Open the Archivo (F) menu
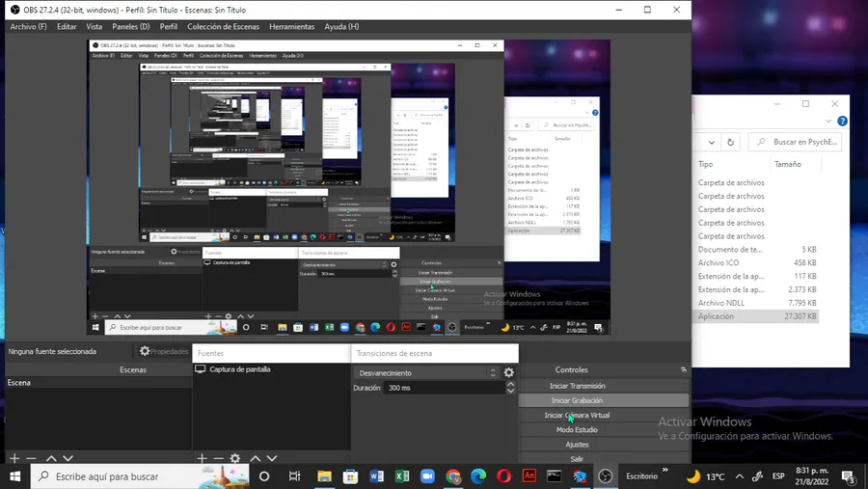 28,27
